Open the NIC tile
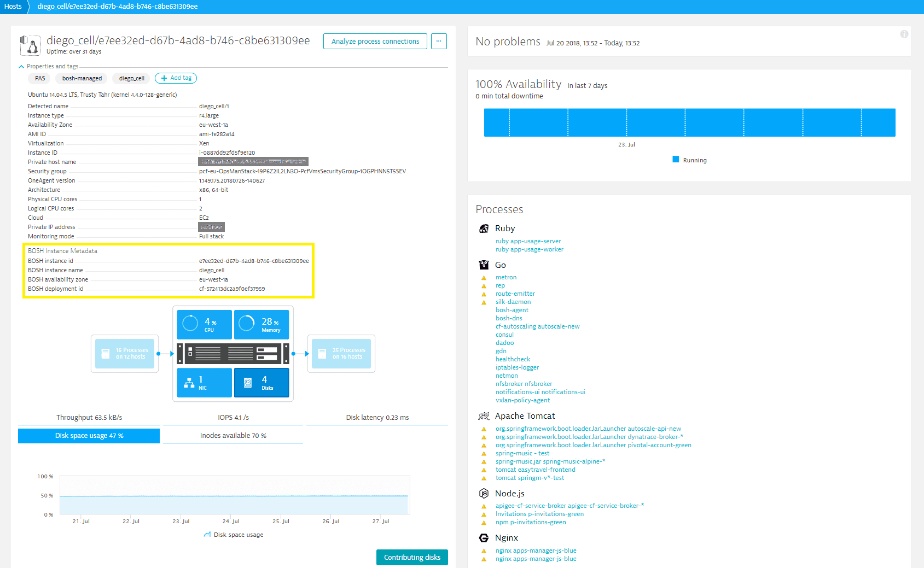Image resolution: width=924 pixels, height=568 pixels. (205, 383)
